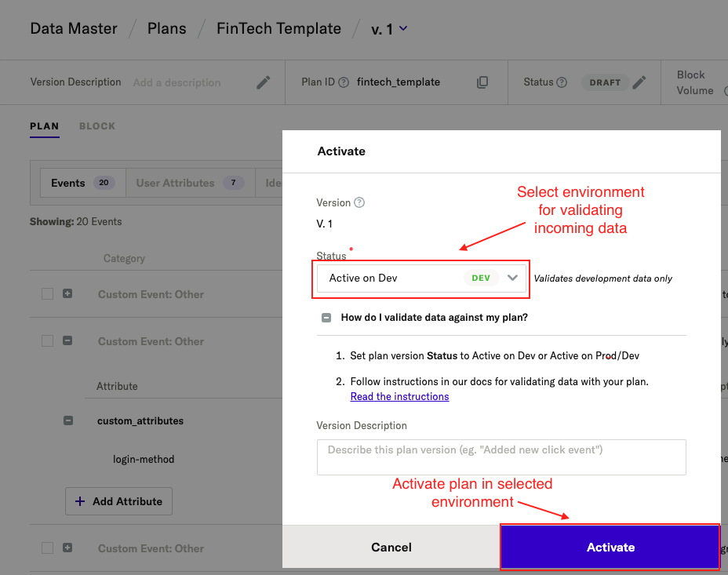Viewport: 728px width, 575px height.
Task: Check the second Custom Event checkbox
Action: click(47, 340)
